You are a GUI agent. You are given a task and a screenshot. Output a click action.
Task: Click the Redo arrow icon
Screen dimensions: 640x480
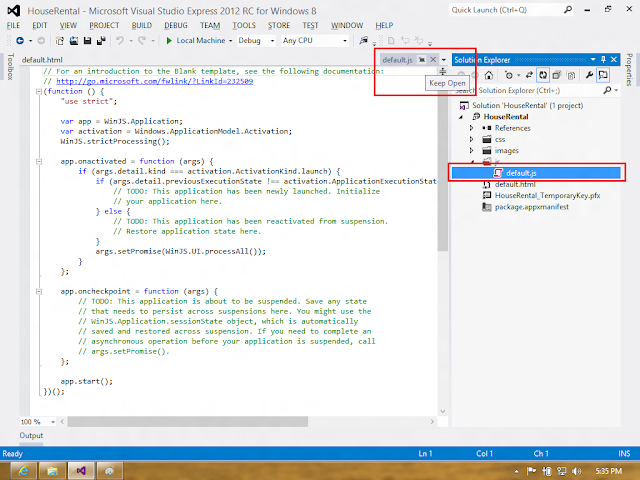[142, 40]
